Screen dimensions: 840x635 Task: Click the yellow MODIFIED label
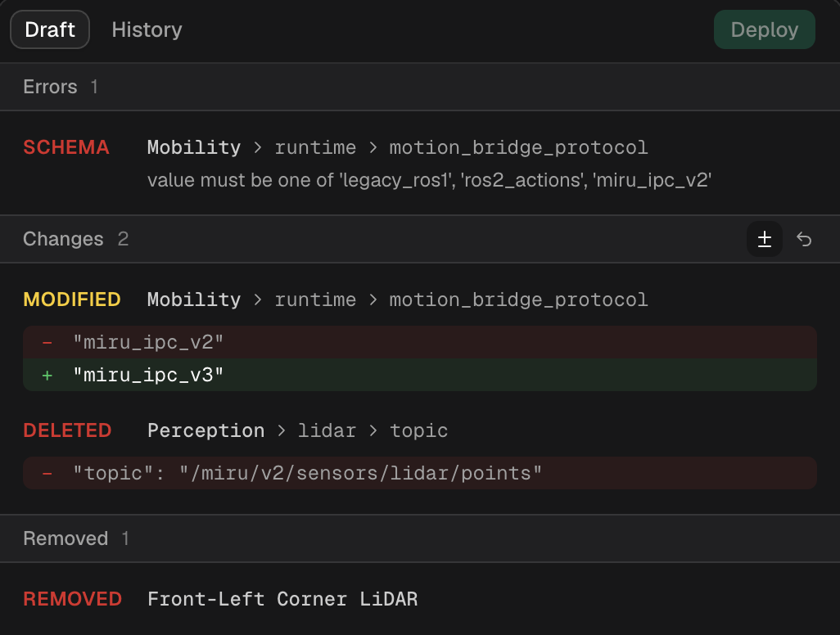(72, 299)
